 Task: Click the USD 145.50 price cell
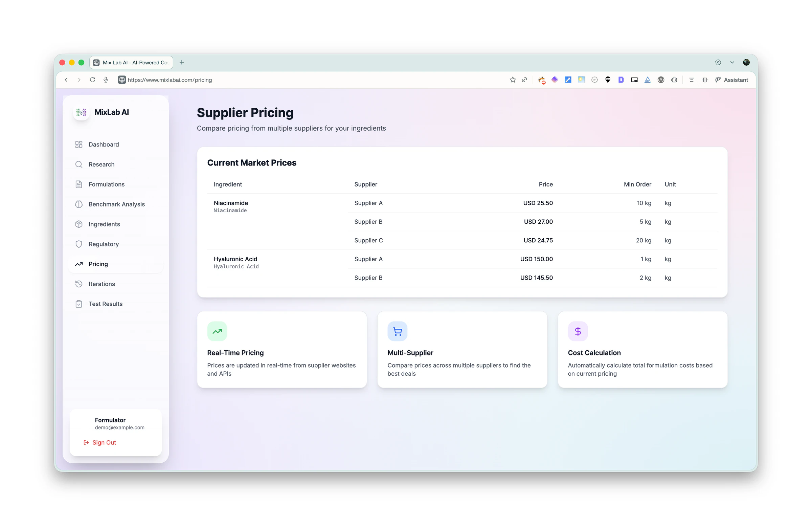536,278
